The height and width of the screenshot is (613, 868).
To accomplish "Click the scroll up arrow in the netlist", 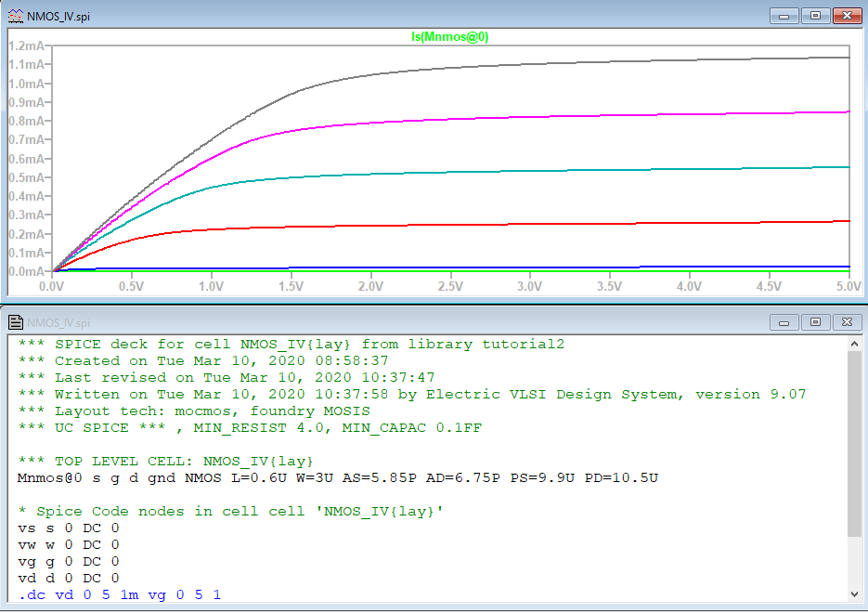I will click(x=855, y=345).
